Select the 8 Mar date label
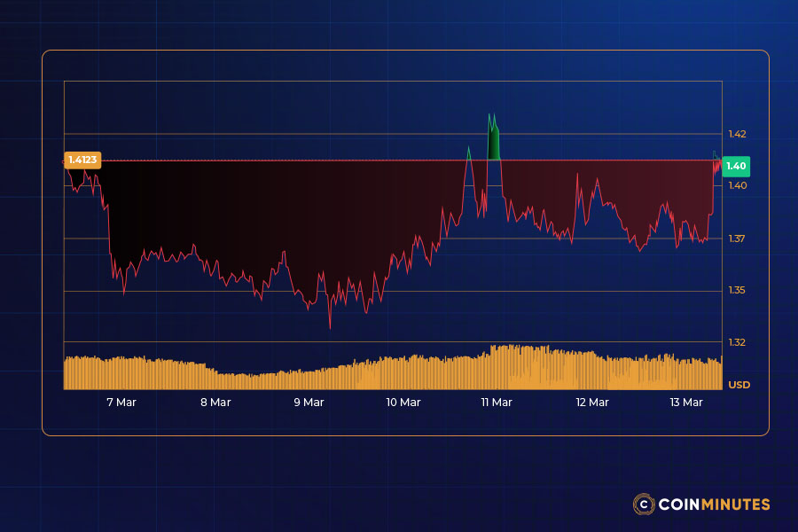The image size is (798, 532). (x=215, y=403)
